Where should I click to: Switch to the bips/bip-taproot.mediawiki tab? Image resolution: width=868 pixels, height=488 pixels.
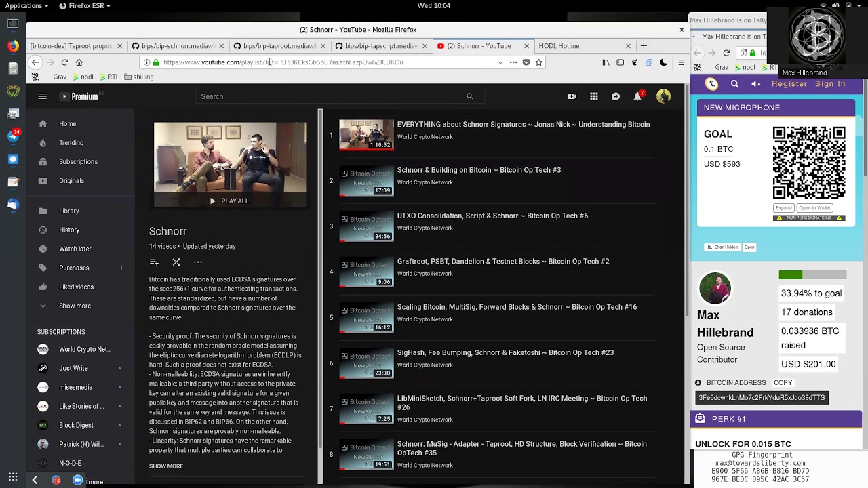[x=279, y=46]
